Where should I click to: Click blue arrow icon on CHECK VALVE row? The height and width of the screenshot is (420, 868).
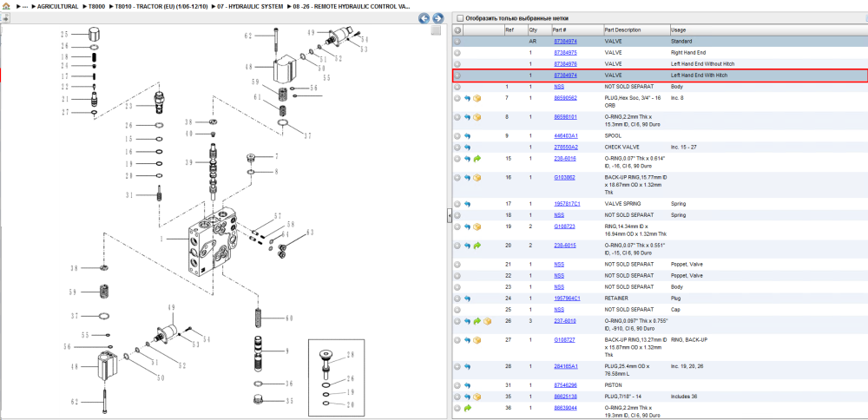pos(467,148)
